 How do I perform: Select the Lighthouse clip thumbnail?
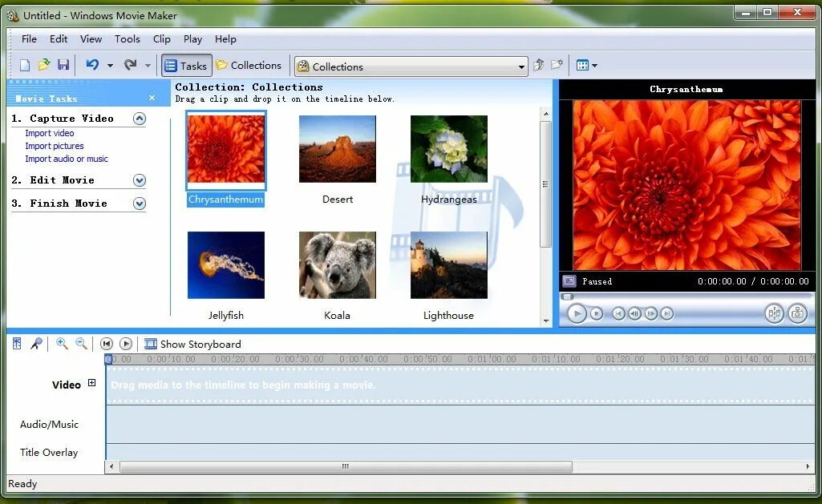click(449, 265)
